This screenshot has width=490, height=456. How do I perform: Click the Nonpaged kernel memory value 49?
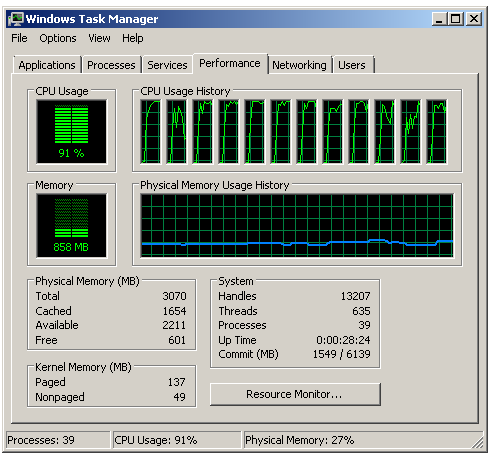point(179,397)
